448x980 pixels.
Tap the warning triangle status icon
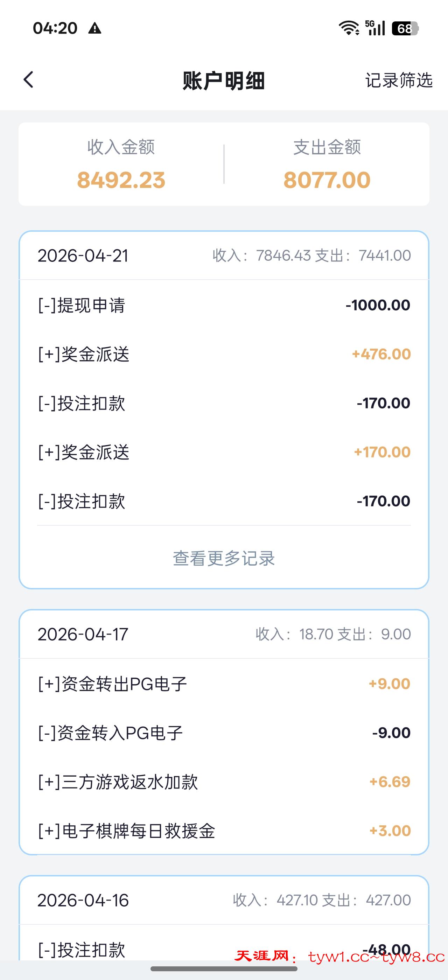click(95, 28)
